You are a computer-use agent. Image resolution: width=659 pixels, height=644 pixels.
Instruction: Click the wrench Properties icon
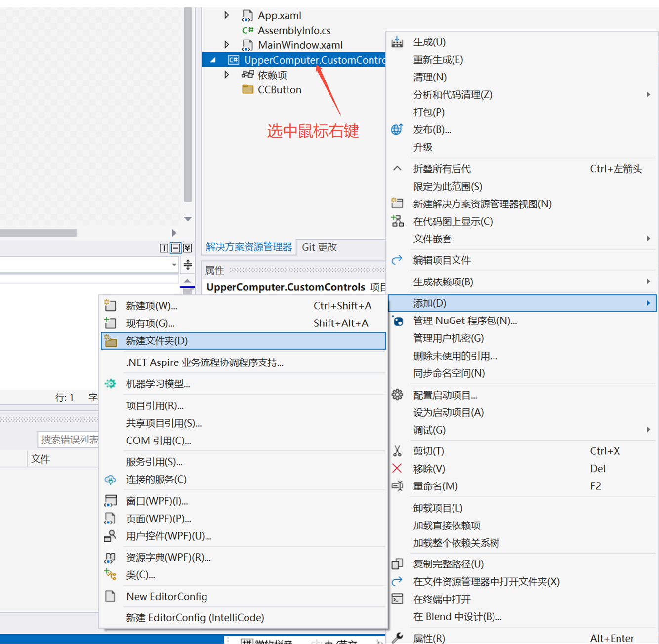click(x=397, y=638)
